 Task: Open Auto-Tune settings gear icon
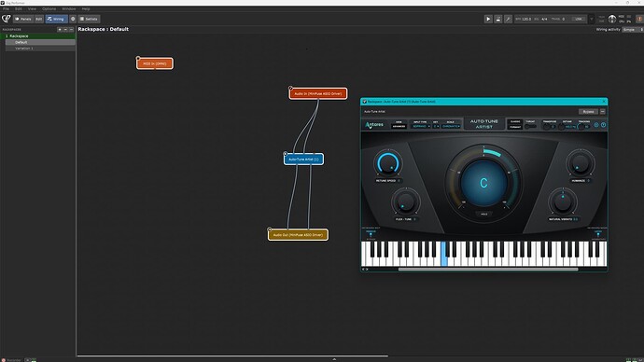coord(596,125)
